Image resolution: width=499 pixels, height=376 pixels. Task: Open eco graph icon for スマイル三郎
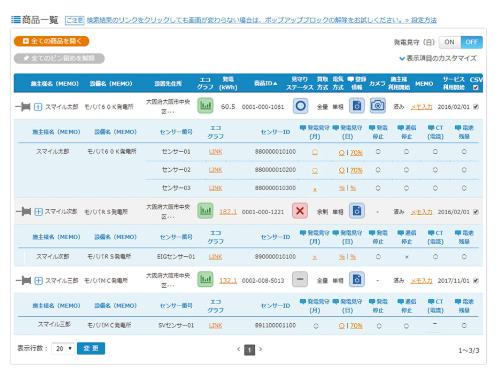coord(205,279)
